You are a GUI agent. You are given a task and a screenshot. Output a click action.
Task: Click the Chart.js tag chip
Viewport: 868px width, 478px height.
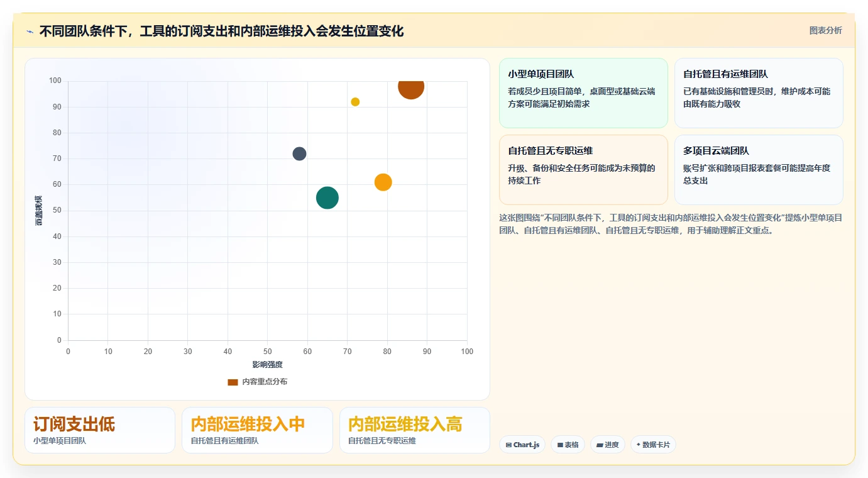coord(522,445)
